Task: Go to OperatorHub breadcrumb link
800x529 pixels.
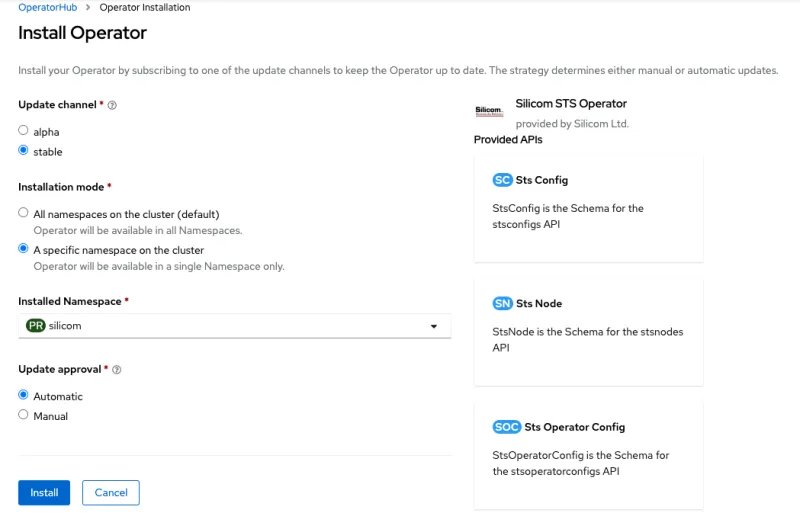Action: coord(48,7)
